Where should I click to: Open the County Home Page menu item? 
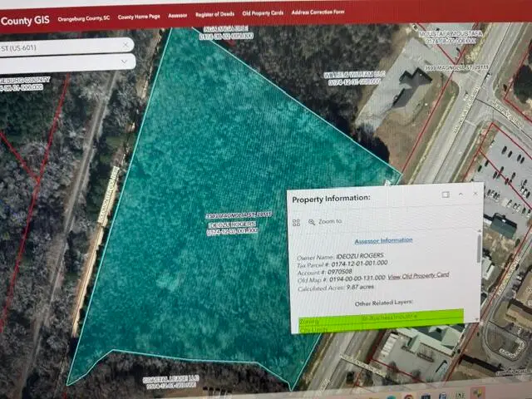[139, 17]
